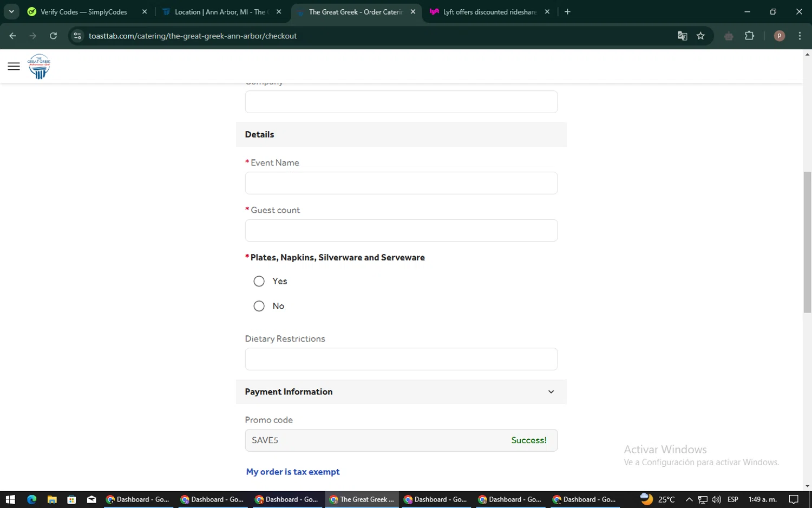Click the browser address bar URL
This screenshot has width=812, height=508.
(193, 36)
